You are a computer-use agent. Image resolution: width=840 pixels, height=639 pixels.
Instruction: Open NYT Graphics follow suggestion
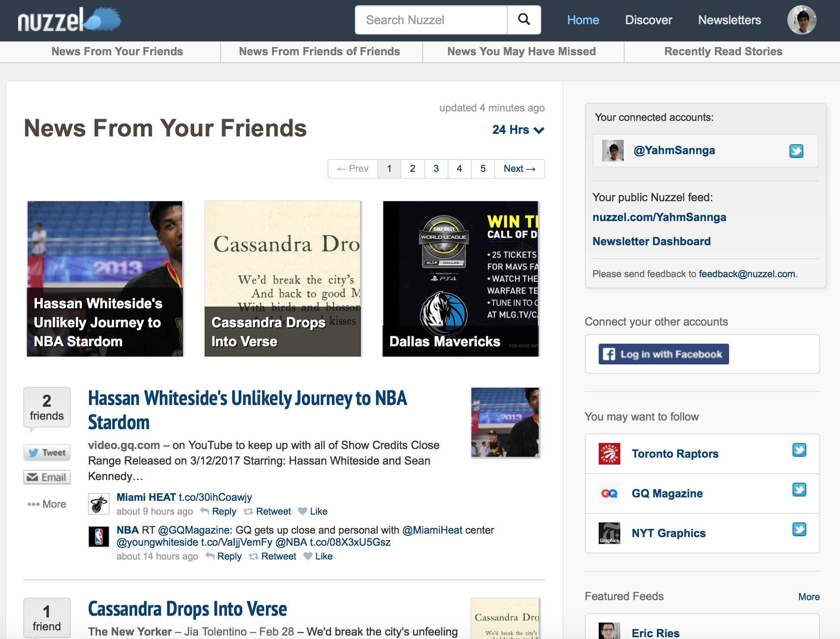(x=669, y=533)
